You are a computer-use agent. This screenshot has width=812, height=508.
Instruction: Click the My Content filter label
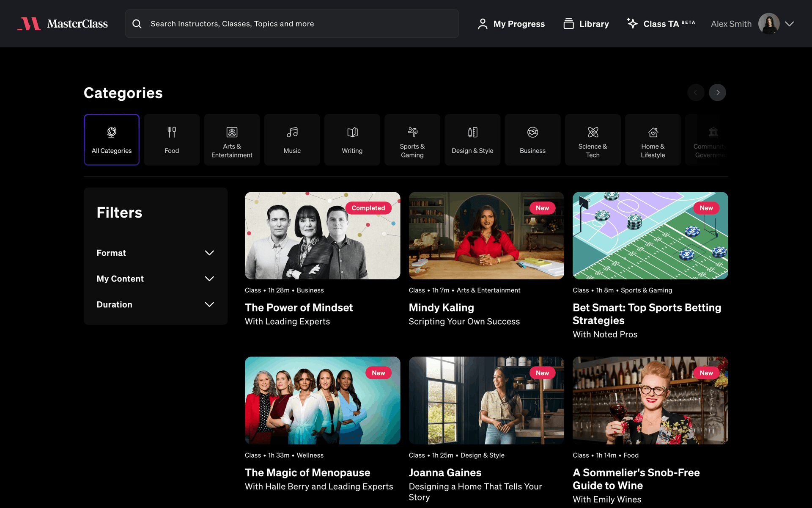point(120,279)
